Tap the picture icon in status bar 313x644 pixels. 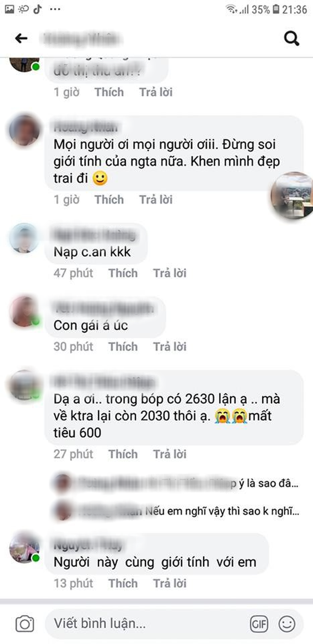9,9
